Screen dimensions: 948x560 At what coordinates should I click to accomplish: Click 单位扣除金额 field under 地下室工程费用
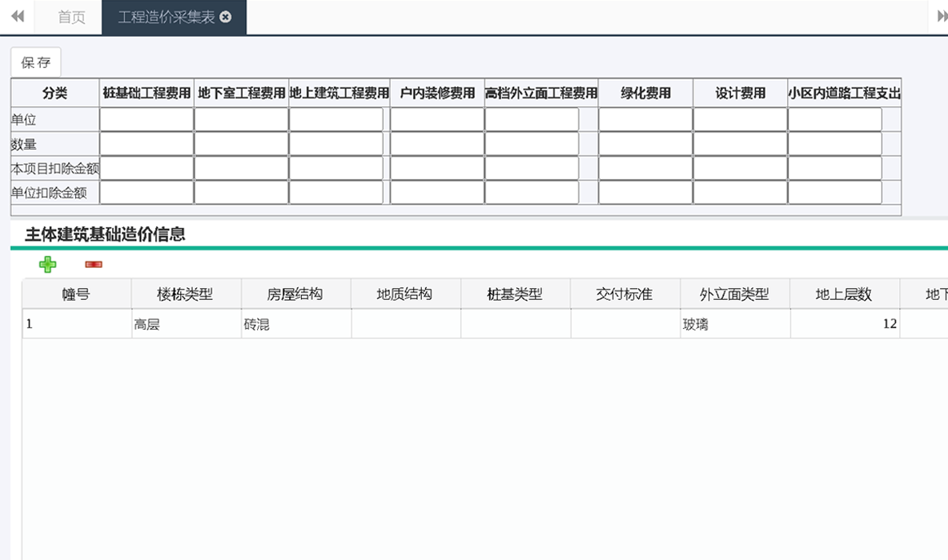(241, 192)
